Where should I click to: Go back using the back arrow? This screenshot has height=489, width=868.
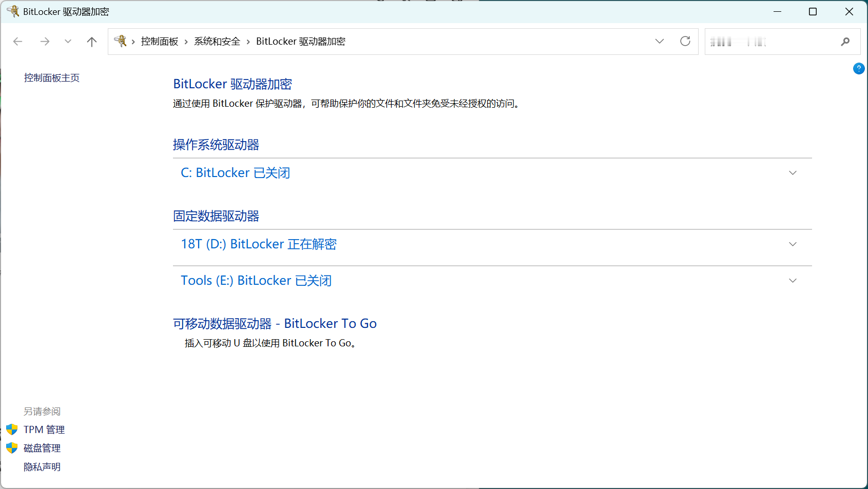tap(18, 42)
